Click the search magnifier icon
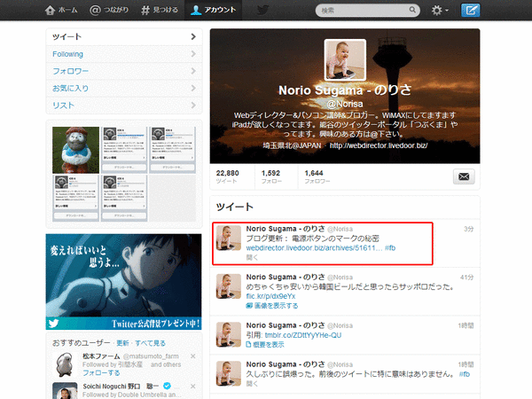Image resolution: width=532 pixels, height=399 pixels. (412, 10)
